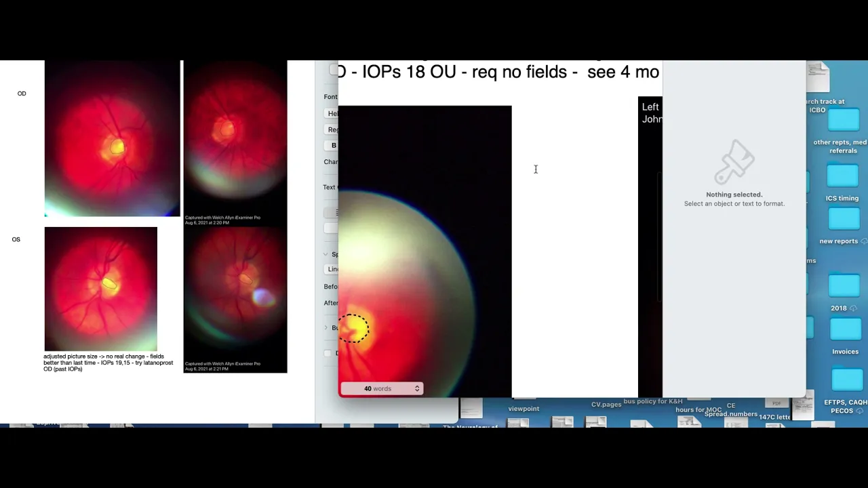Open the Lines spacing dropdown in the sidebar
868x488 pixels.
click(332, 269)
